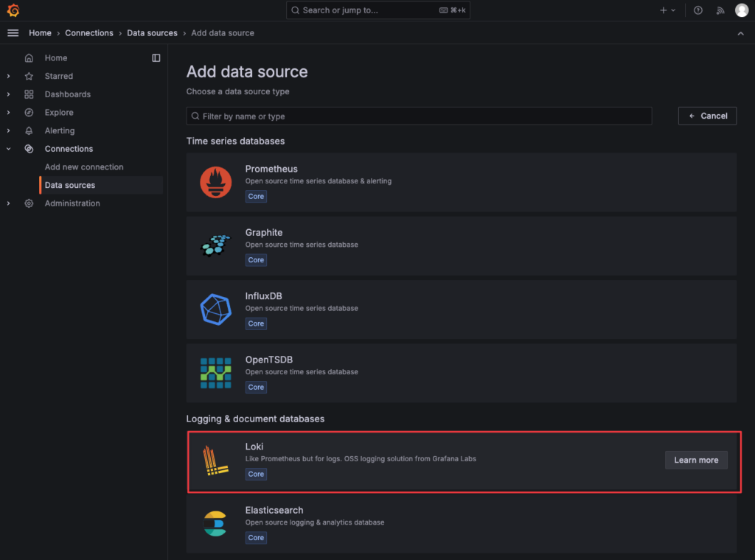Screen dimensions: 755x560
Task: Click the Core badge under Elasticsearch
Action: pos(256,538)
